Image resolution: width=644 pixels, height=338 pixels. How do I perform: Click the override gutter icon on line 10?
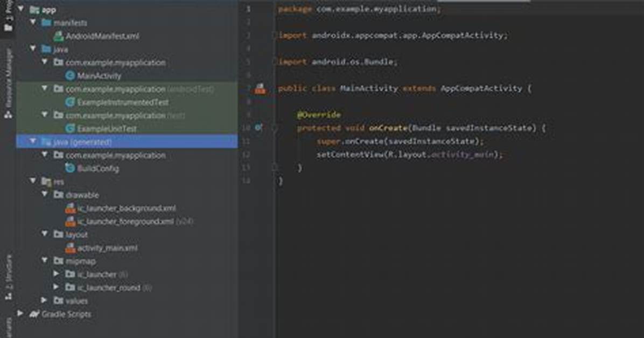click(x=258, y=128)
